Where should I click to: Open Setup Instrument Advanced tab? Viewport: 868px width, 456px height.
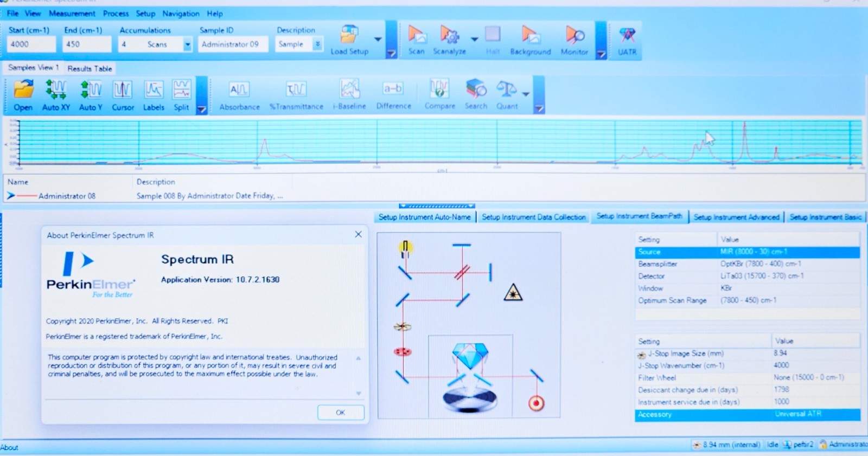(x=736, y=217)
